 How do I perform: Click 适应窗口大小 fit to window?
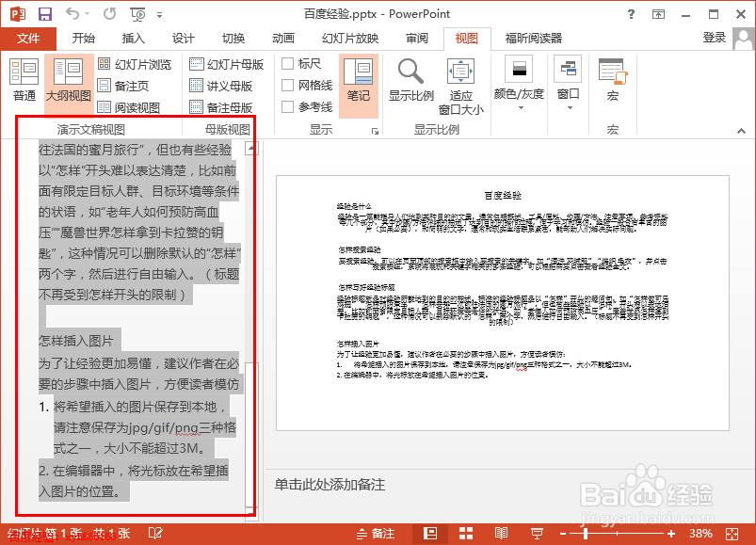pos(461,87)
